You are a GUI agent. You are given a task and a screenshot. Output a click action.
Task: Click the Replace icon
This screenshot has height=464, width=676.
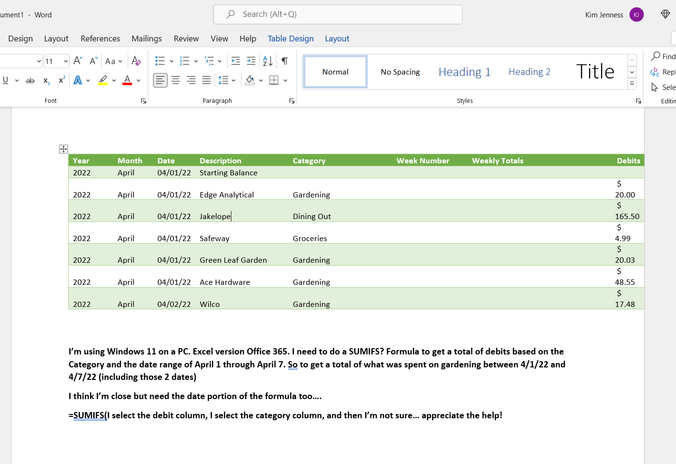[655, 72]
